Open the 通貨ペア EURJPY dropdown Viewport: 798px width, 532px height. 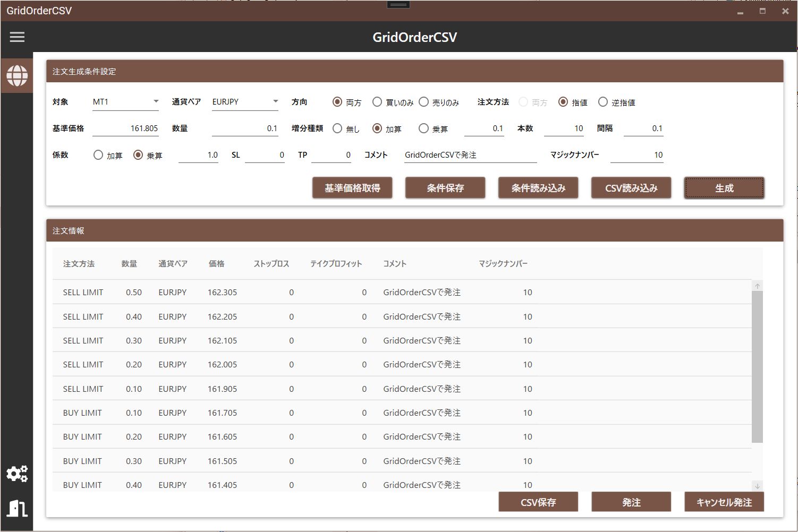click(275, 101)
